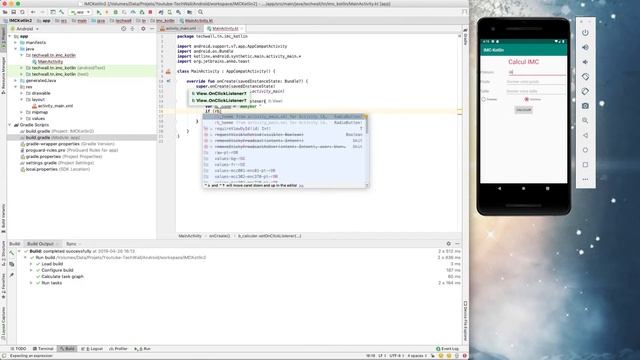Open Search Everywhere magnifier in toolbar
640x360 pixels.
coord(200,12)
